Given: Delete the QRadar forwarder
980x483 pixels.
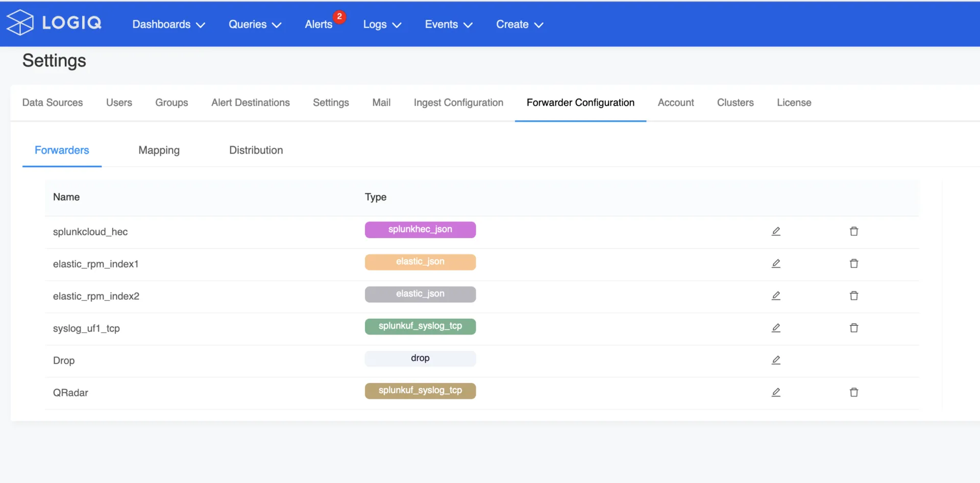Looking at the screenshot, I should [x=854, y=392].
